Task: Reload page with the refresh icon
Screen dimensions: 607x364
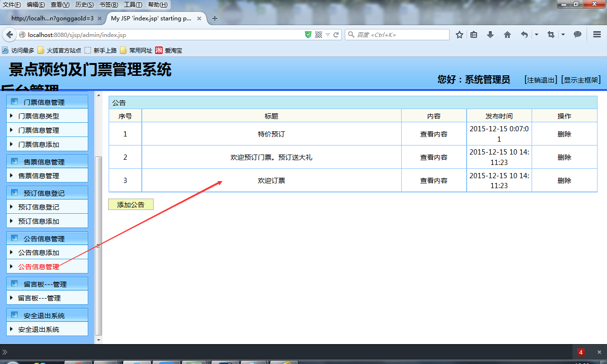Action: 336,35
